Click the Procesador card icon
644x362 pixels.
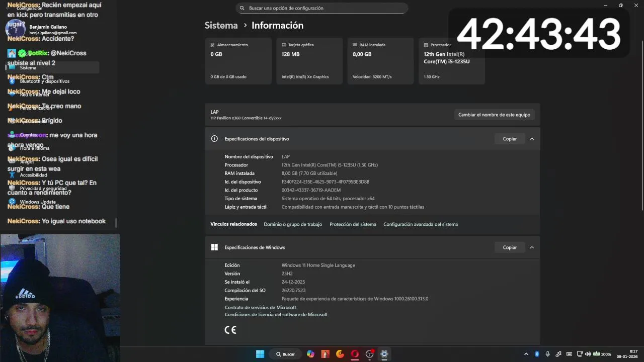pos(426,45)
